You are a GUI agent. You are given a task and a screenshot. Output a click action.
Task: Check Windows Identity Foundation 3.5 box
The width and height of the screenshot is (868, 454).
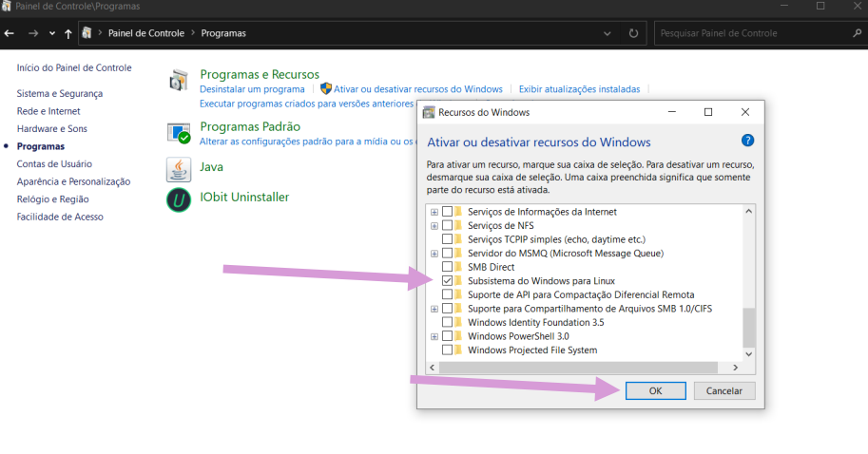click(x=447, y=322)
